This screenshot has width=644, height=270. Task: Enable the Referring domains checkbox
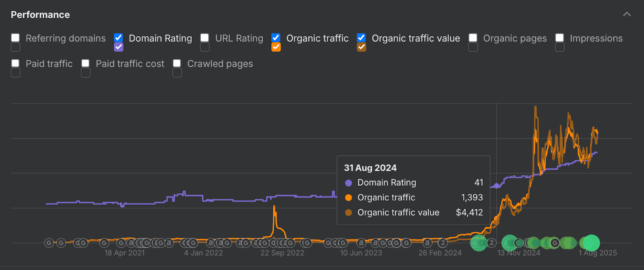tap(15, 38)
